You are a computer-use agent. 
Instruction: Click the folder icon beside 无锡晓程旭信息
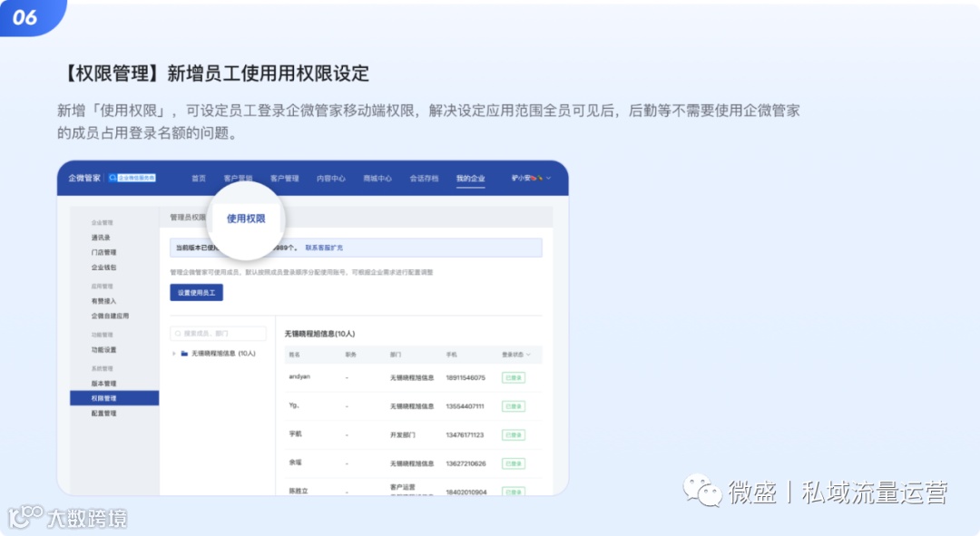[184, 354]
